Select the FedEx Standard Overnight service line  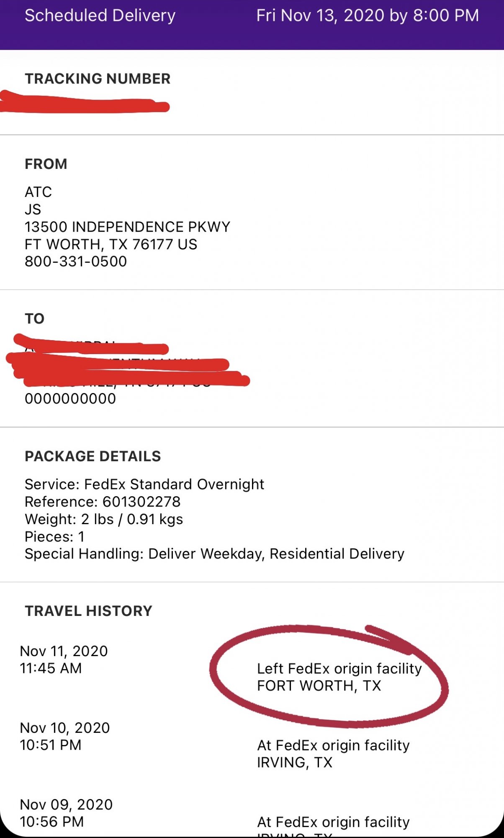[144, 484]
